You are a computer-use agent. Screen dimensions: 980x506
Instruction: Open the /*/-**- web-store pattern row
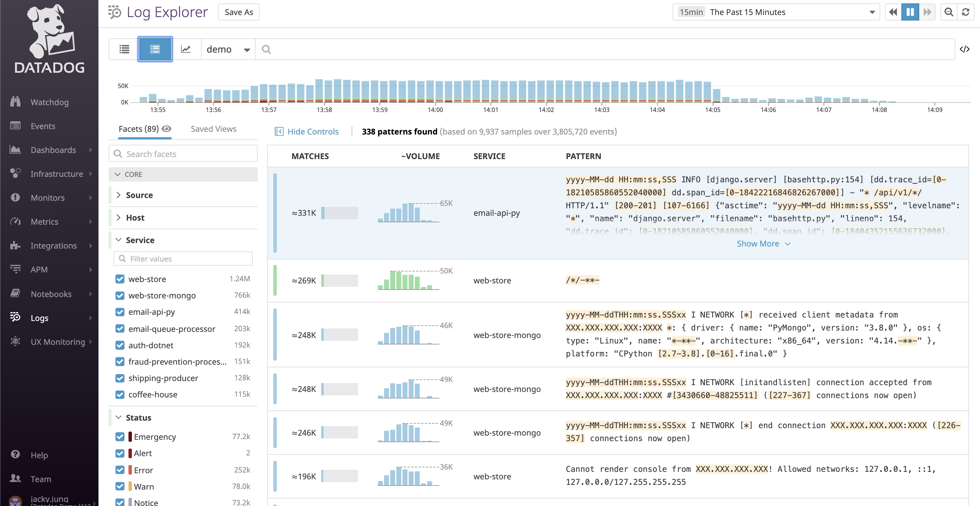(x=618, y=281)
